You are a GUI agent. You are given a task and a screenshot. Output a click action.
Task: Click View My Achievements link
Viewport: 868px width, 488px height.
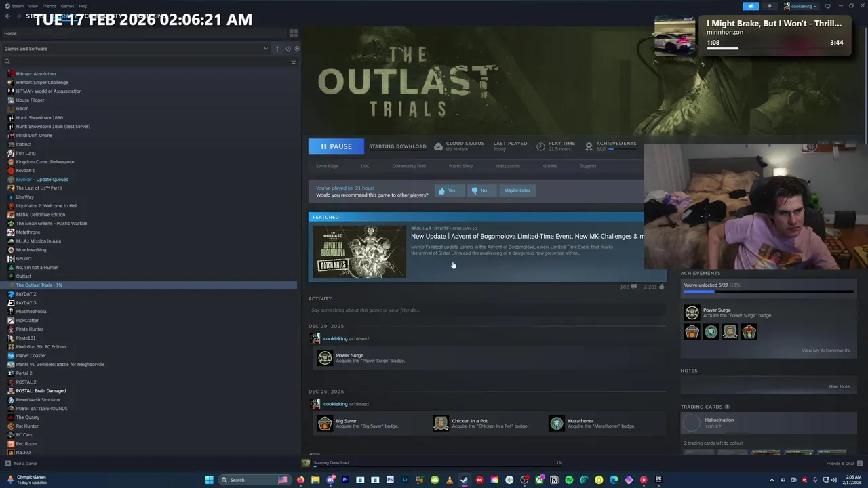coord(825,350)
